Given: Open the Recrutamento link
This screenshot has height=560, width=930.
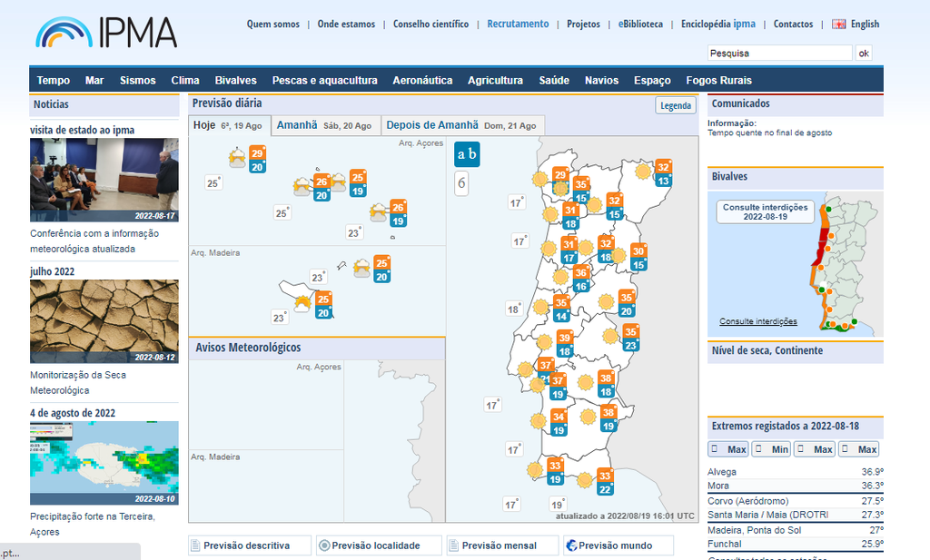Looking at the screenshot, I should pyautogui.click(x=518, y=25).
